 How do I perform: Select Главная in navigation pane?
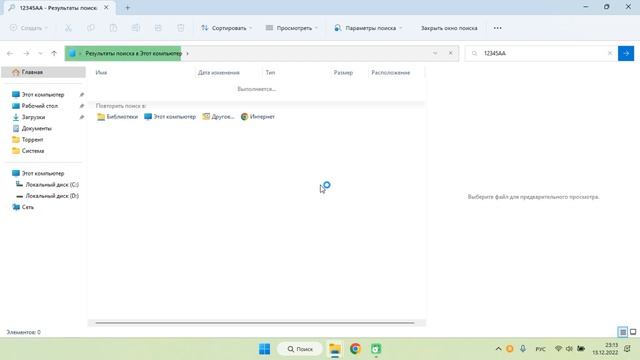[43, 72]
